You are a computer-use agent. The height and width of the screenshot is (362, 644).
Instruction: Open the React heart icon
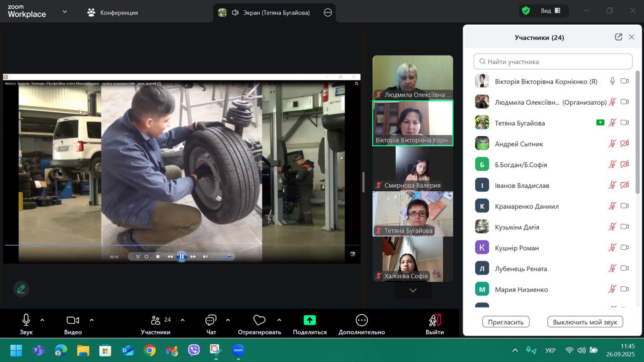[259, 321]
